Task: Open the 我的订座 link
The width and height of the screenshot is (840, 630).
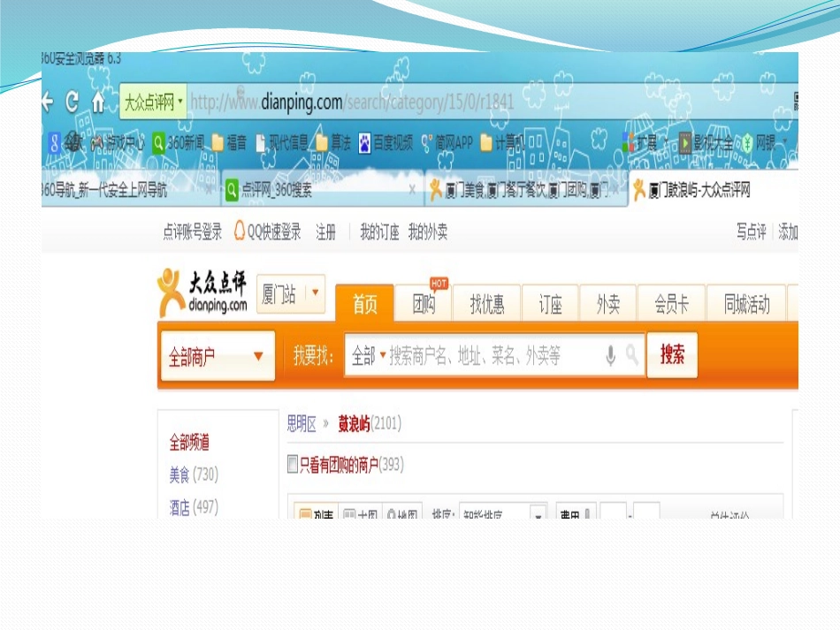Action: click(x=379, y=232)
